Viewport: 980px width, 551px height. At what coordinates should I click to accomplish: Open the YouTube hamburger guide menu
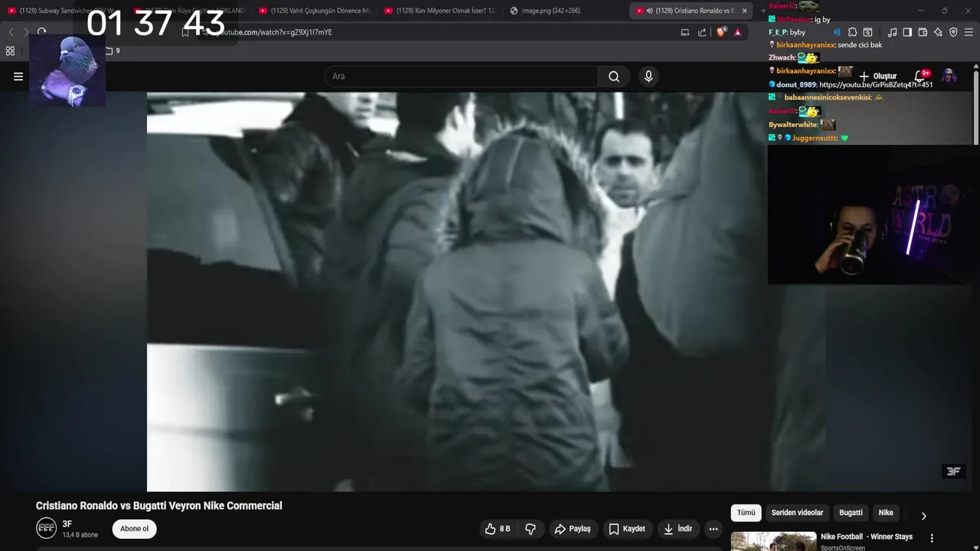coord(18,77)
